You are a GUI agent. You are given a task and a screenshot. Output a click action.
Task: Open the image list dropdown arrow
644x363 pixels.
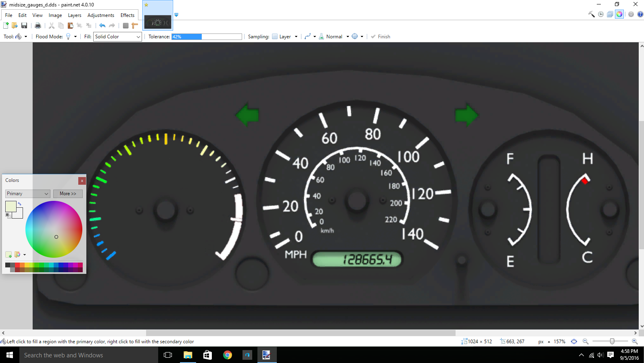click(176, 15)
